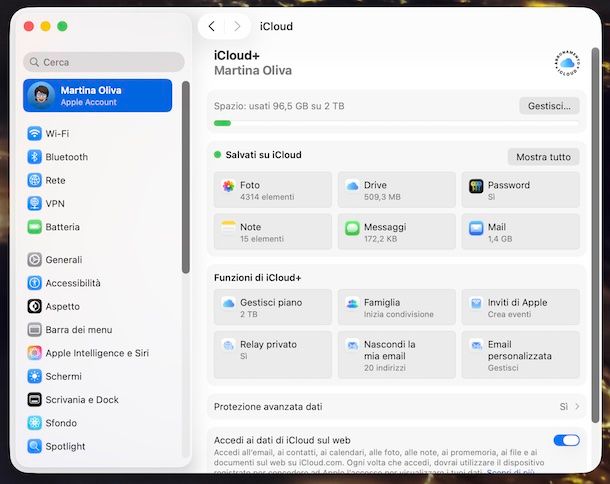Select the Accessibilità icon
This screenshot has width=610, height=484.
[35, 283]
